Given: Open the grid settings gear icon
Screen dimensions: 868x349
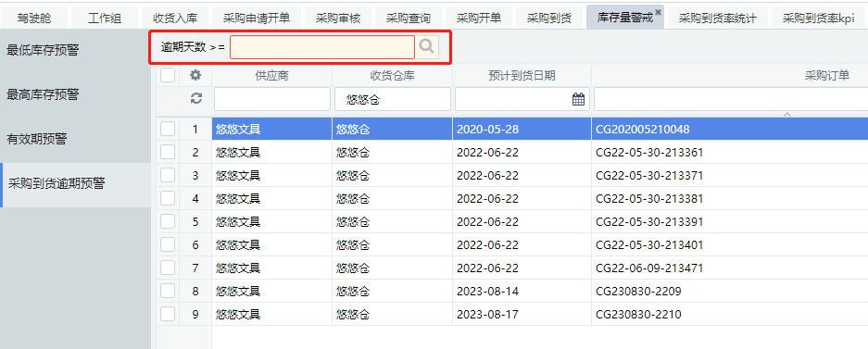Looking at the screenshot, I should point(195,75).
